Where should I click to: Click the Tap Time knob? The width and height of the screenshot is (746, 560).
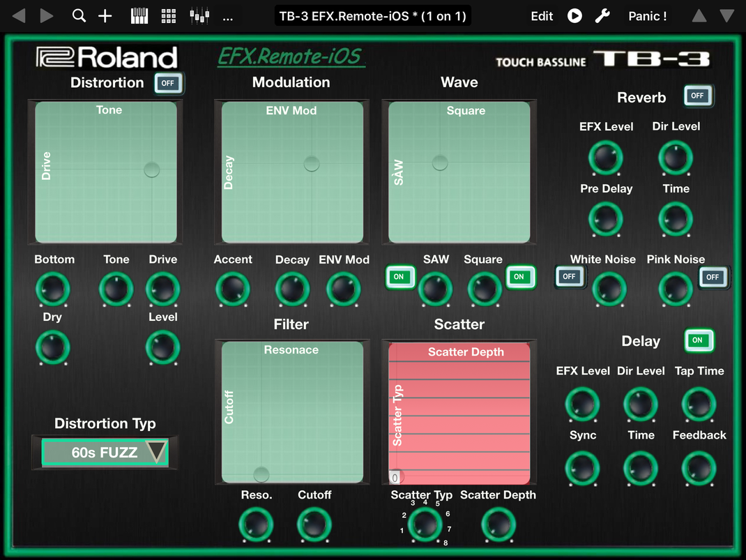699,404
